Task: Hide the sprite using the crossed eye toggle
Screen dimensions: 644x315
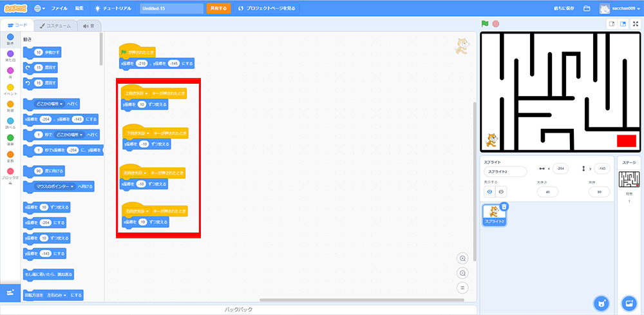Action: click(500, 191)
